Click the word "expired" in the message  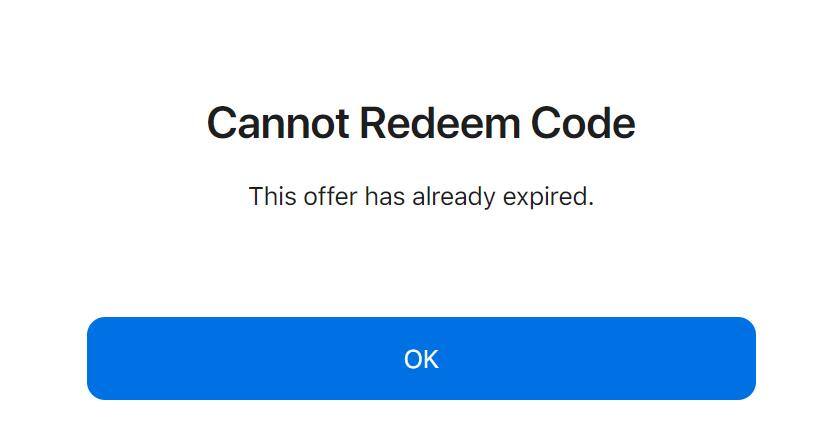tap(545, 197)
